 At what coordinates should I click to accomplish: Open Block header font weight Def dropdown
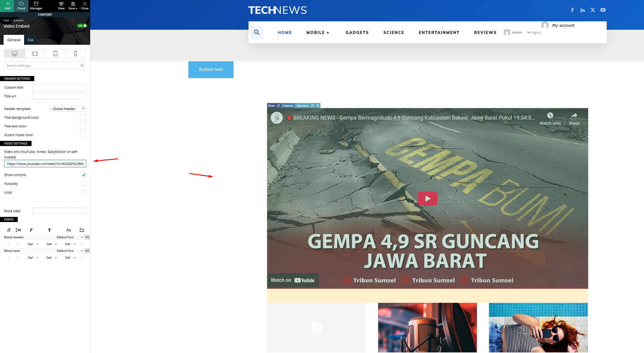pyautogui.click(x=52, y=244)
